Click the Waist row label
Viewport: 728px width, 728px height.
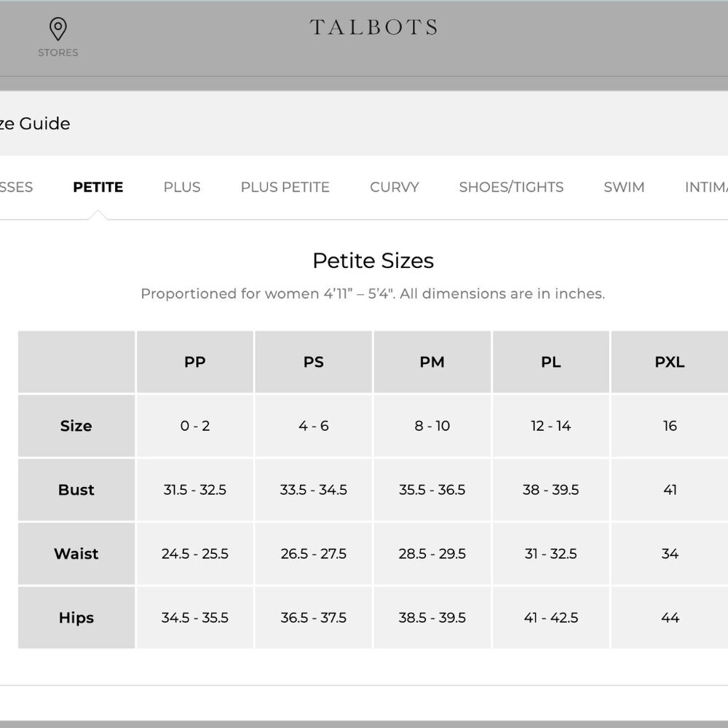(x=76, y=553)
